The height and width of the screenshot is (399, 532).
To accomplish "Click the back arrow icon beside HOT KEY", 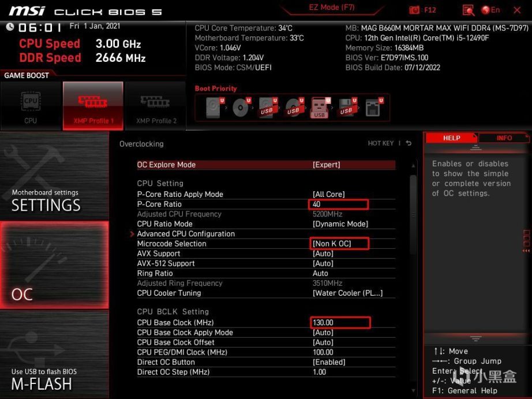I will tap(409, 143).
